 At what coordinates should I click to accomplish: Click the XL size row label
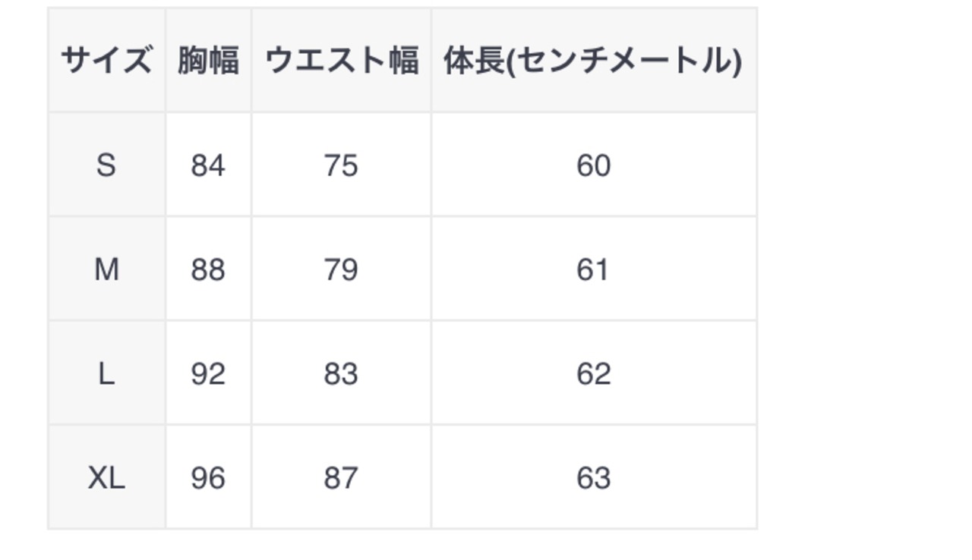pyautogui.click(x=106, y=477)
